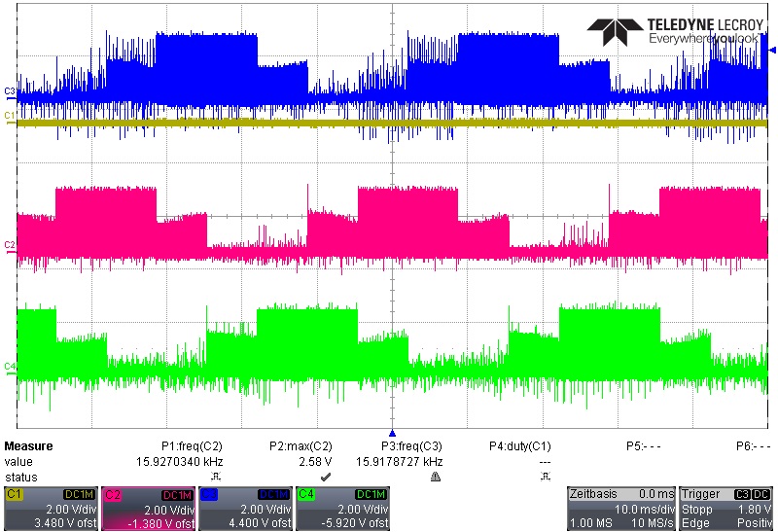This screenshot has width=778, height=532.
Task: Click the DC1M coupling badge in C2 box
Action: pyautogui.click(x=177, y=495)
